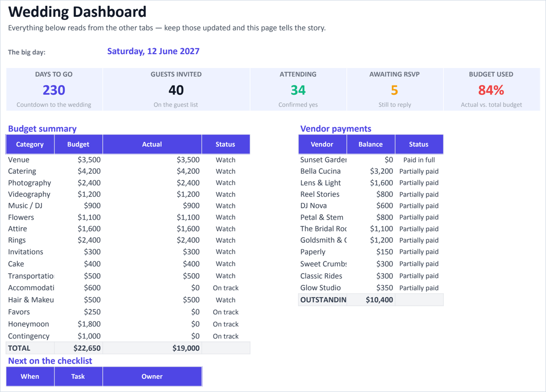Image resolution: width=546 pixels, height=392 pixels.
Task: Select the Category column header
Action: pos(30,144)
